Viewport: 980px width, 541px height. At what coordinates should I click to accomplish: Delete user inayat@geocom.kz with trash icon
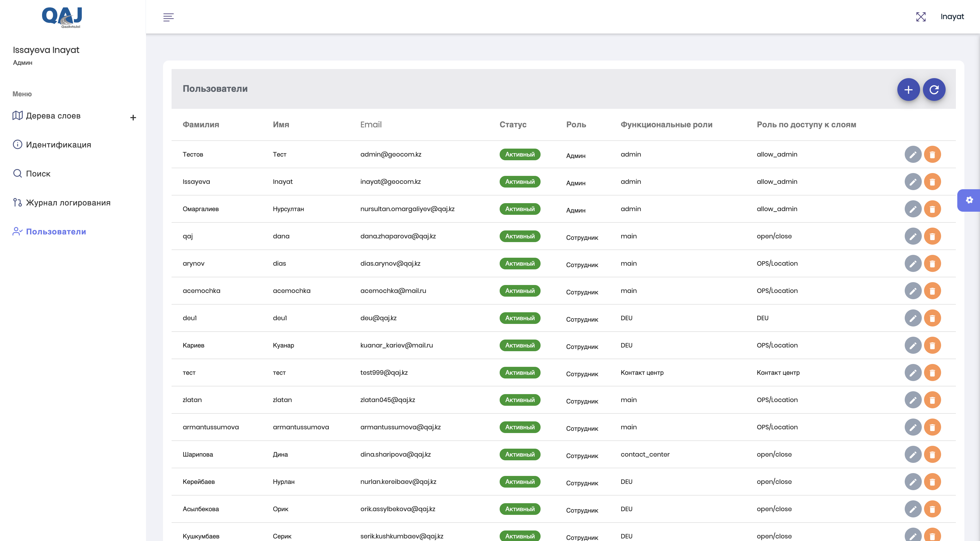point(932,182)
